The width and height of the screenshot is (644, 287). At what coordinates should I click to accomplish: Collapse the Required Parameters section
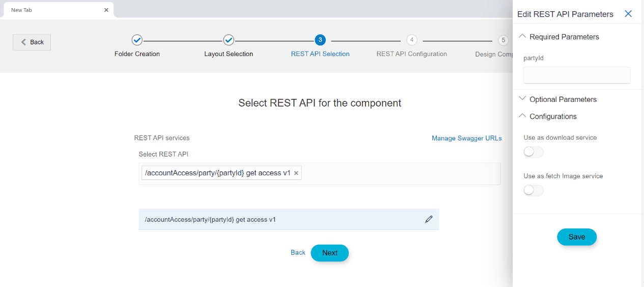(x=522, y=37)
